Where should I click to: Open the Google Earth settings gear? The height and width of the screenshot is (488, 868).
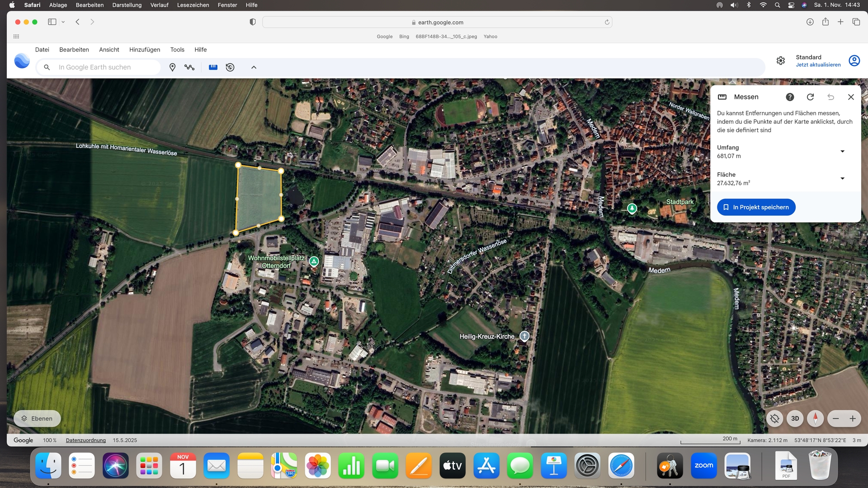(781, 61)
